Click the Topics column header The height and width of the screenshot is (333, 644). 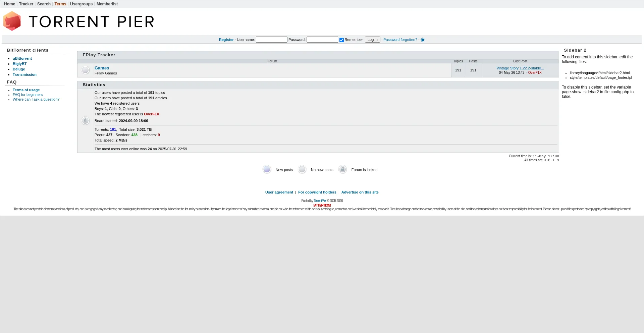458,61
